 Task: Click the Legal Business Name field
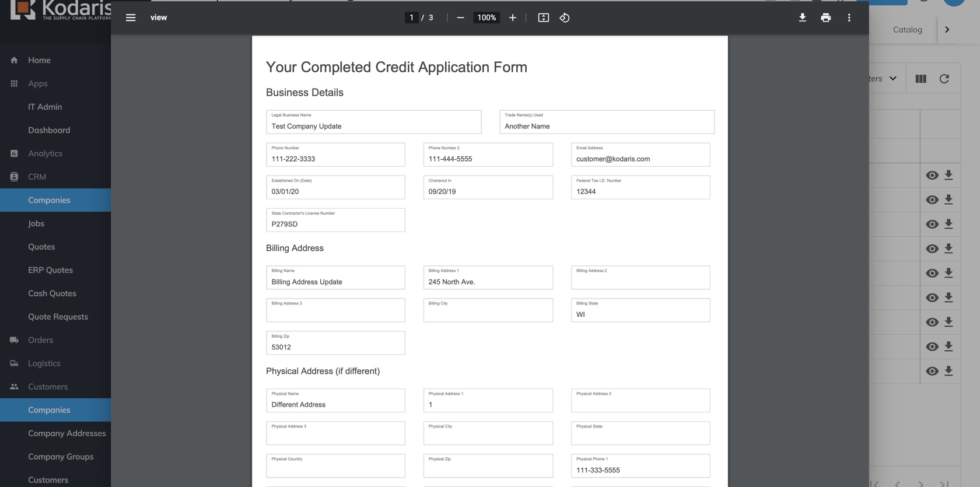(x=374, y=122)
